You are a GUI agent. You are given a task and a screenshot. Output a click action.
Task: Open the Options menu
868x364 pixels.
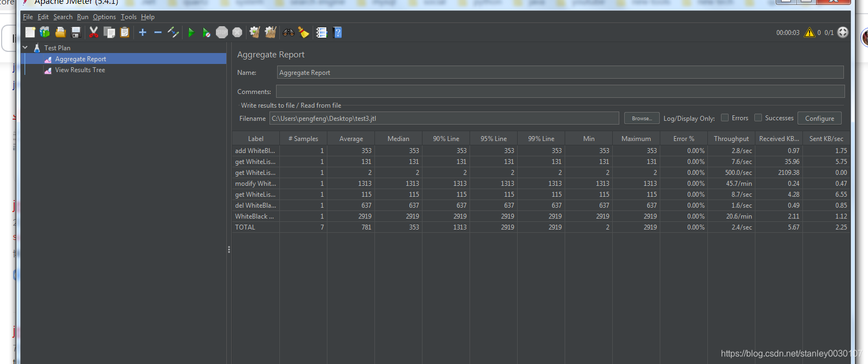tap(104, 17)
